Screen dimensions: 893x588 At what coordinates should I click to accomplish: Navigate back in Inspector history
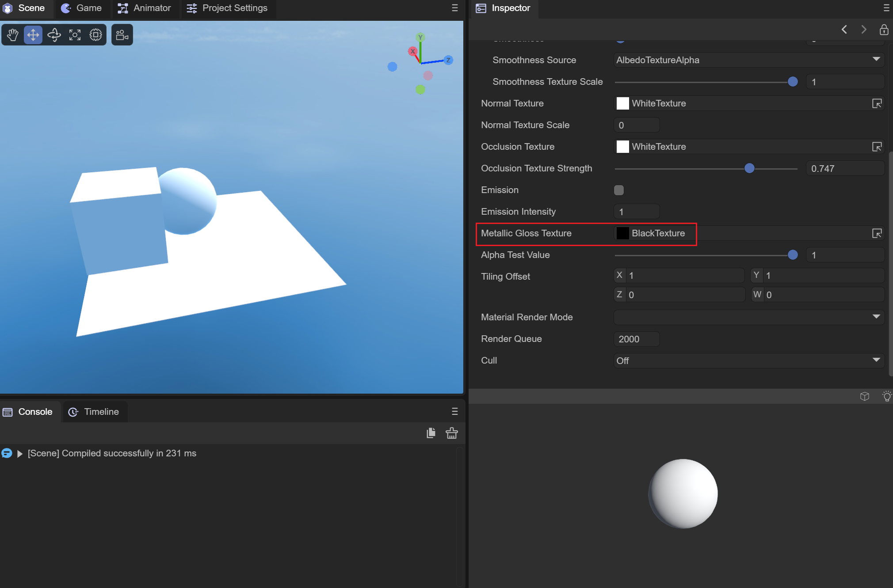click(844, 30)
